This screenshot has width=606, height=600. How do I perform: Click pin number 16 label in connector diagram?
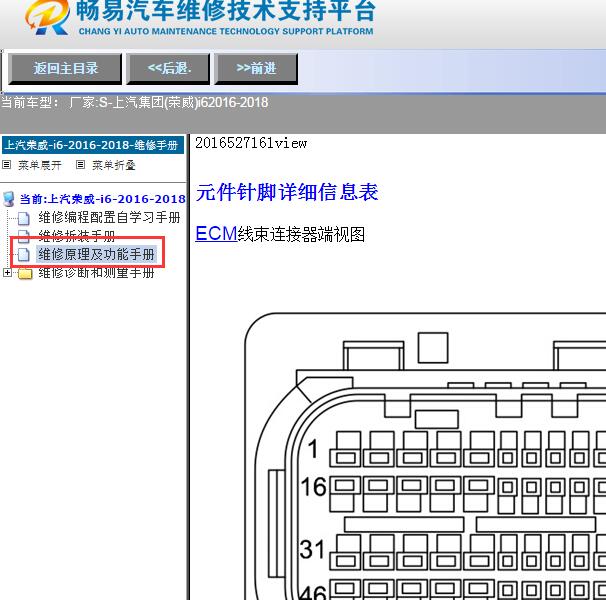pos(313,486)
